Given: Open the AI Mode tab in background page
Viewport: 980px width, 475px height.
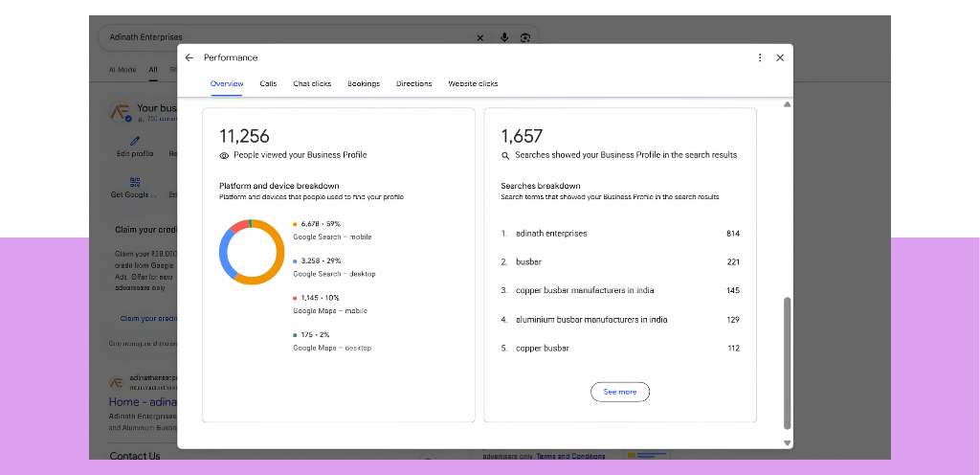Looking at the screenshot, I should click(122, 70).
